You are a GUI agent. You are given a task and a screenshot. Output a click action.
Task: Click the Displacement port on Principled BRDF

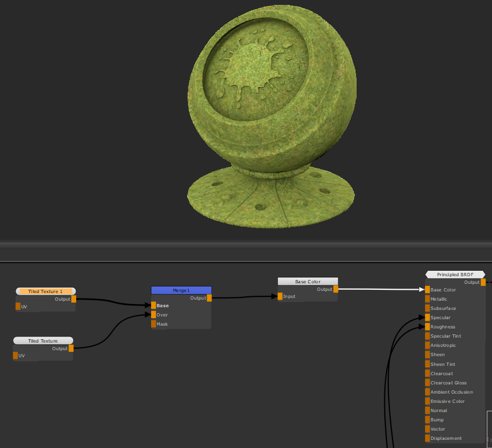(x=427, y=438)
